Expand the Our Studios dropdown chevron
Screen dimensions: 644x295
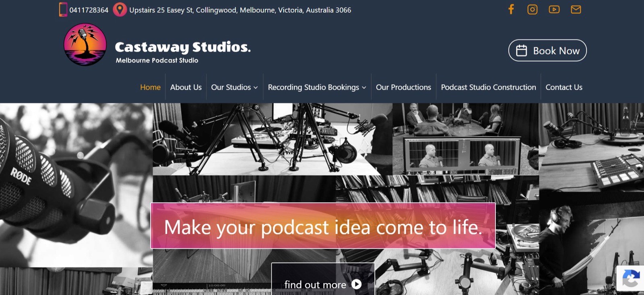256,88
